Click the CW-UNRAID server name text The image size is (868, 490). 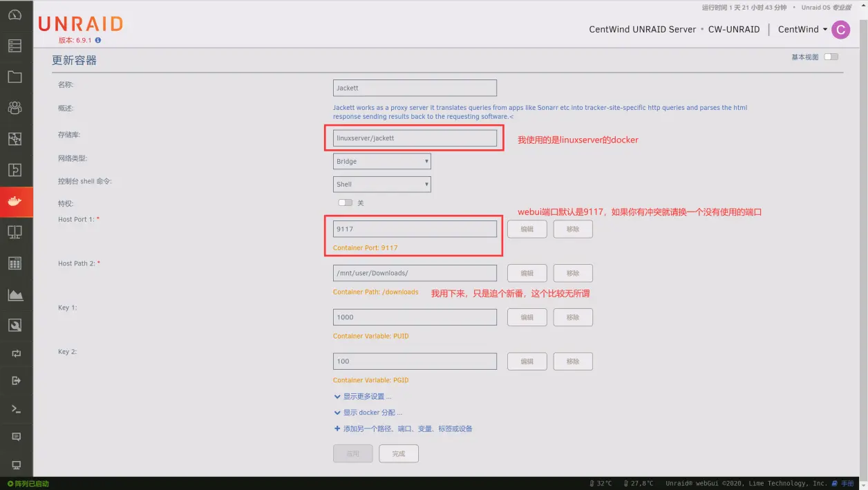(734, 30)
